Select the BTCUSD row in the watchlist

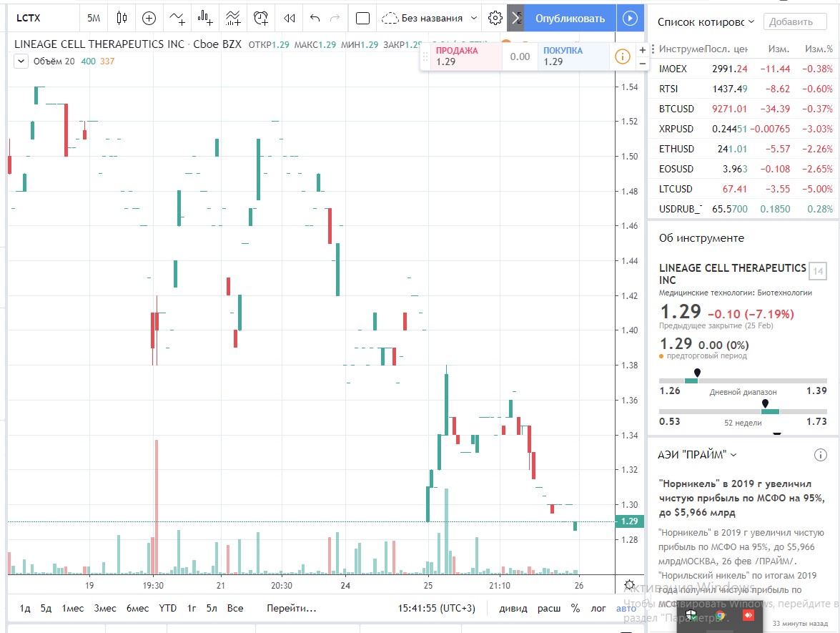(744, 109)
